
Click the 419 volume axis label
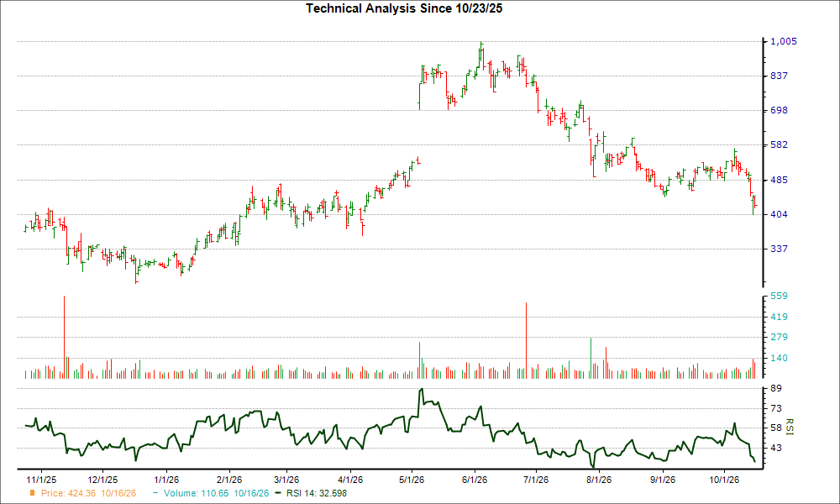tap(779, 317)
